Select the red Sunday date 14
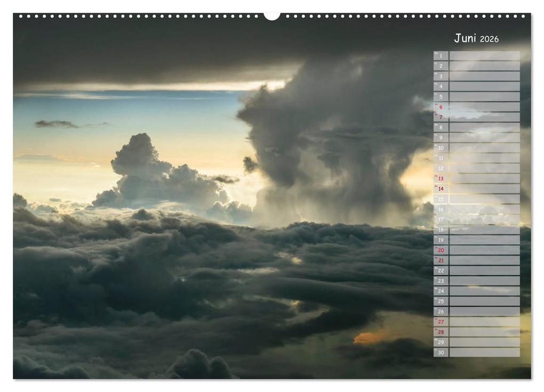 coord(442,188)
